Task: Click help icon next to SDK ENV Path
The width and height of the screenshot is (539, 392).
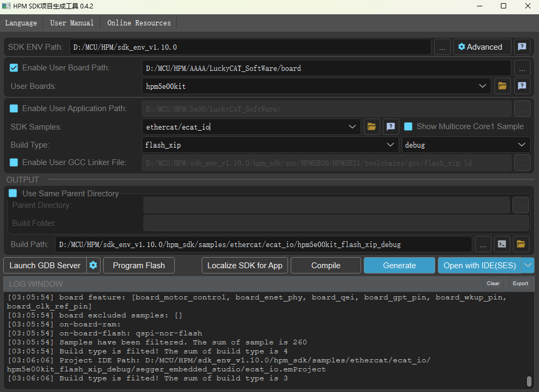Action: pos(522,47)
